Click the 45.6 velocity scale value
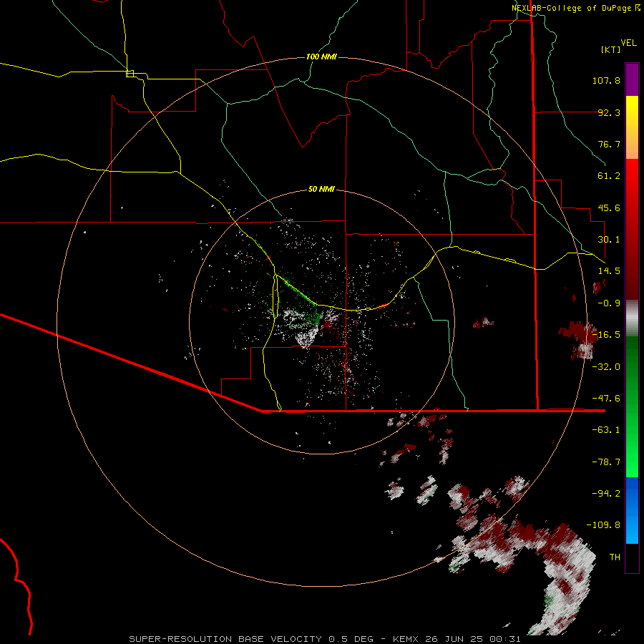The height and width of the screenshot is (644, 644). 609,208
